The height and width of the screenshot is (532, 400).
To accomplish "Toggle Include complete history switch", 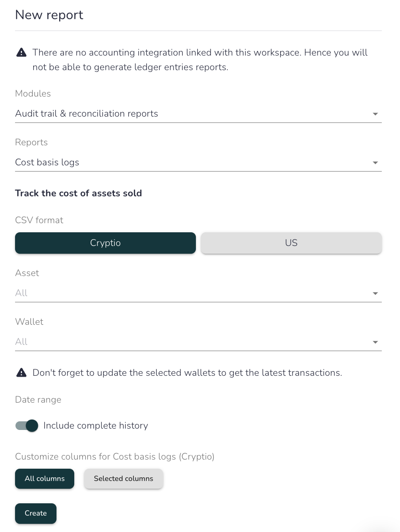I will pos(27,425).
